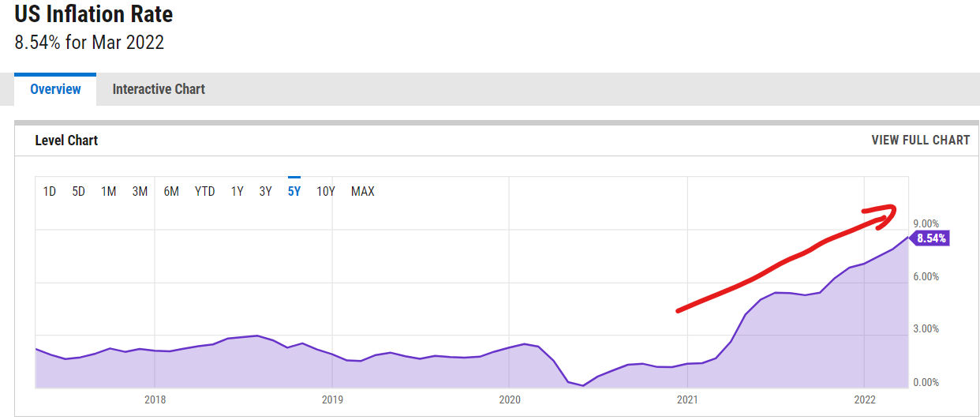
Task: Set chart range to 1M
Action: [x=109, y=191]
